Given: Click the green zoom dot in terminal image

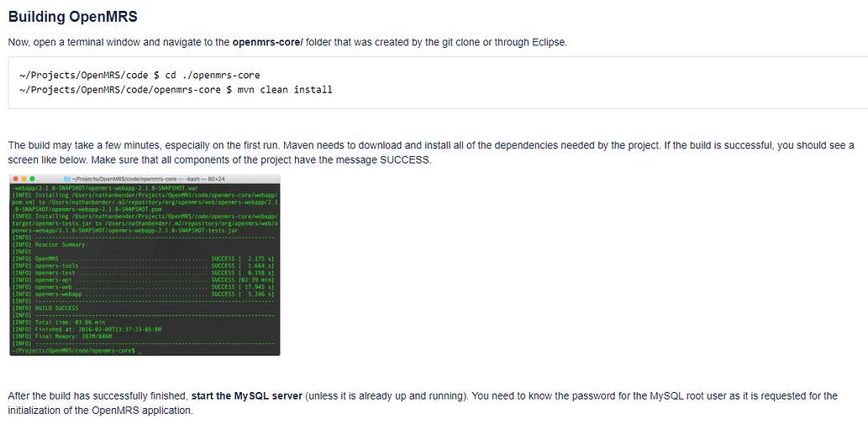Looking at the screenshot, I should [32, 179].
